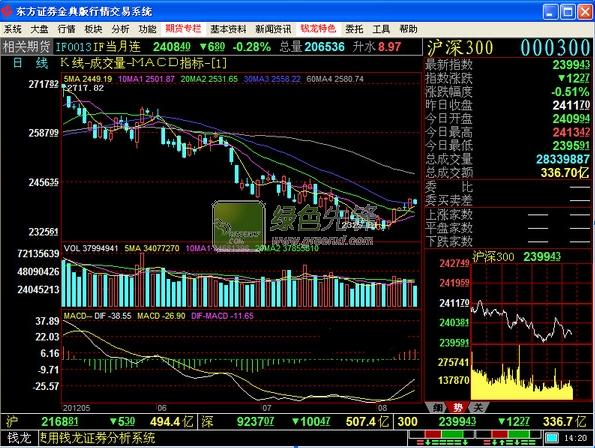Open the 系统 menu
Image resolution: width=595 pixels, height=448 pixels.
(x=13, y=29)
